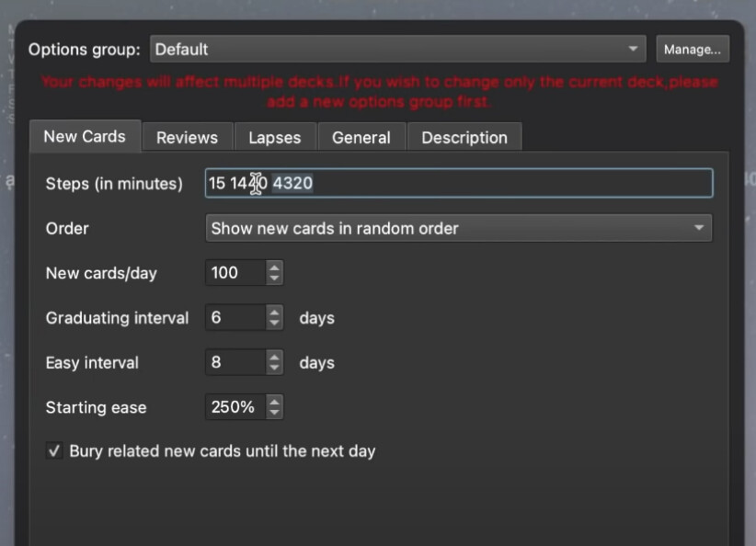The image size is (756, 546).
Task: Open the Options group Default dropdown
Action: click(x=397, y=49)
